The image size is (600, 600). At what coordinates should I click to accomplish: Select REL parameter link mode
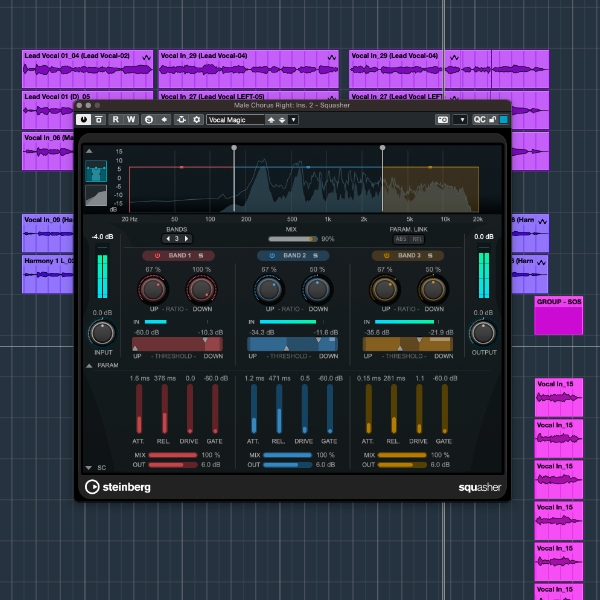pos(417,239)
